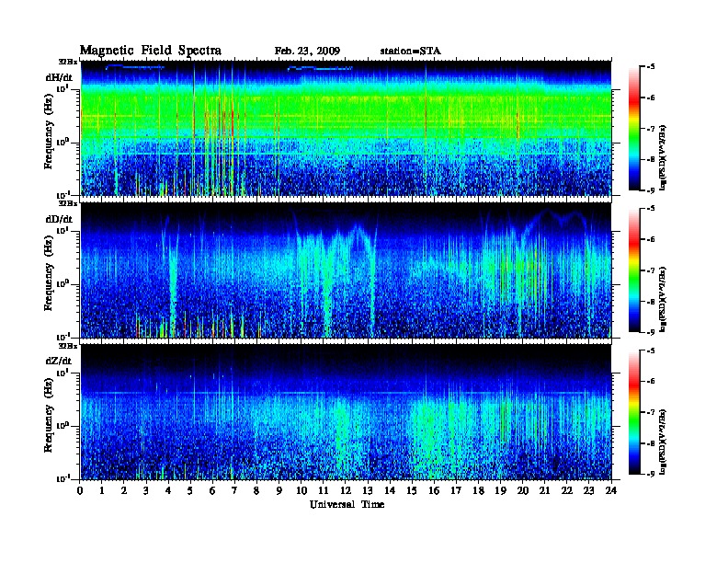Viewport: 728px width, 563px height.
Task: Click the "Feb. 23, 2009" date label
Action: pos(307,52)
